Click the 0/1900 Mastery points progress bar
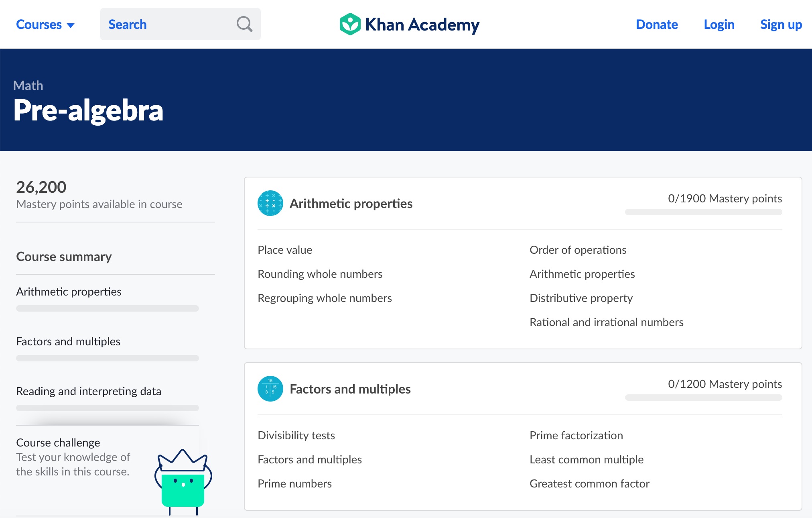 (x=703, y=212)
